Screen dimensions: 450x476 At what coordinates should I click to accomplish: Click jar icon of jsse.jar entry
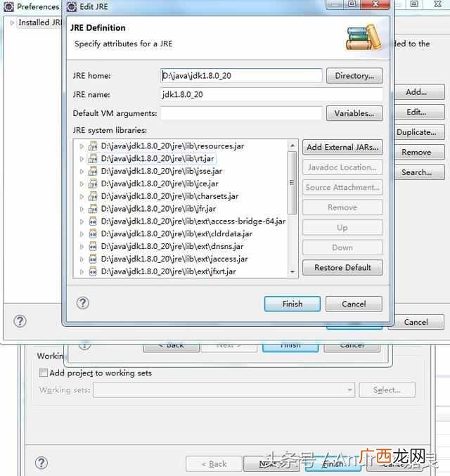point(93,172)
